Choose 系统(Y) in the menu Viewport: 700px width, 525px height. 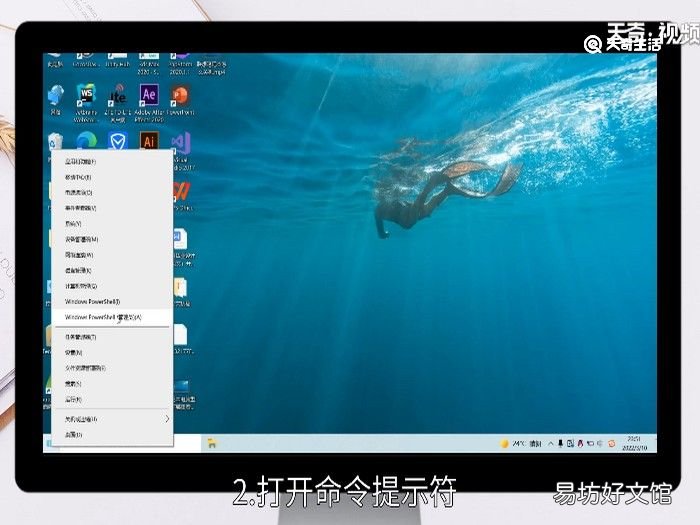(112, 224)
